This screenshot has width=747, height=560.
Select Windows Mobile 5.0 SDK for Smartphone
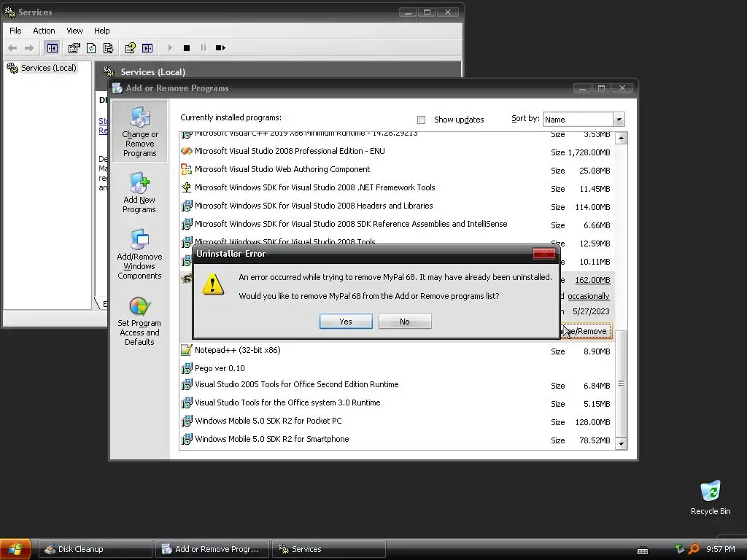[x=395, y=439]
